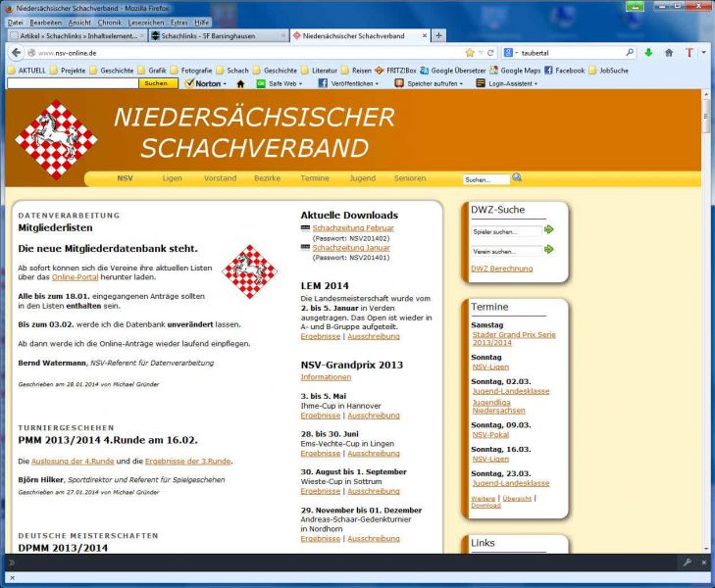Open the Projekte bookmark folder
This screenshot has height=588, width=715.
68,71
